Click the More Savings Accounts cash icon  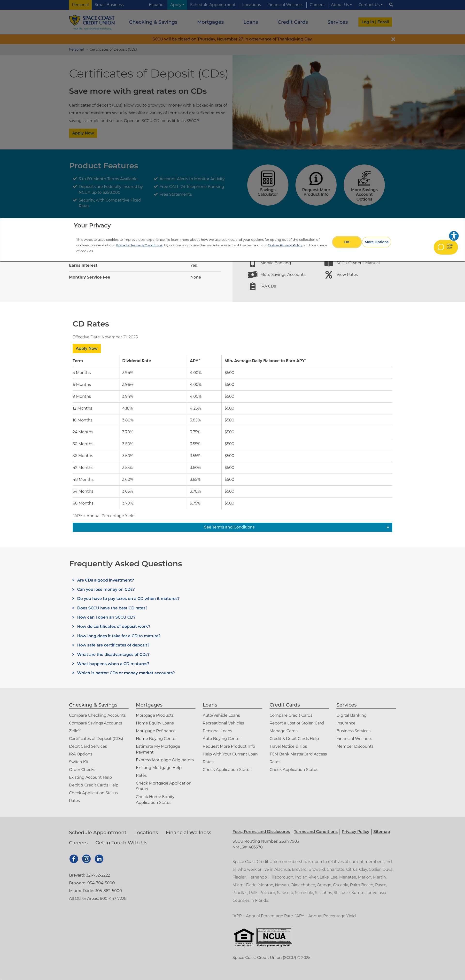(x=253, y=275)
